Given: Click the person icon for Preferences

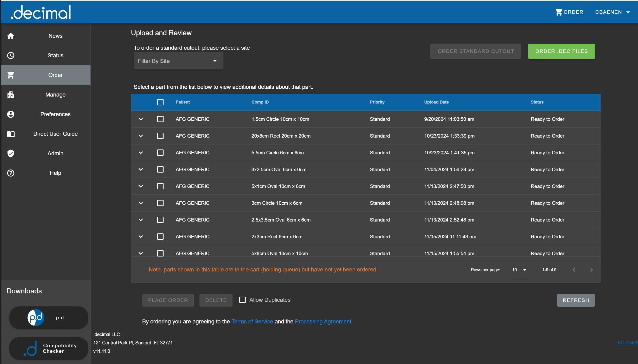Looking at the screenshot, I should pos(10,114).
